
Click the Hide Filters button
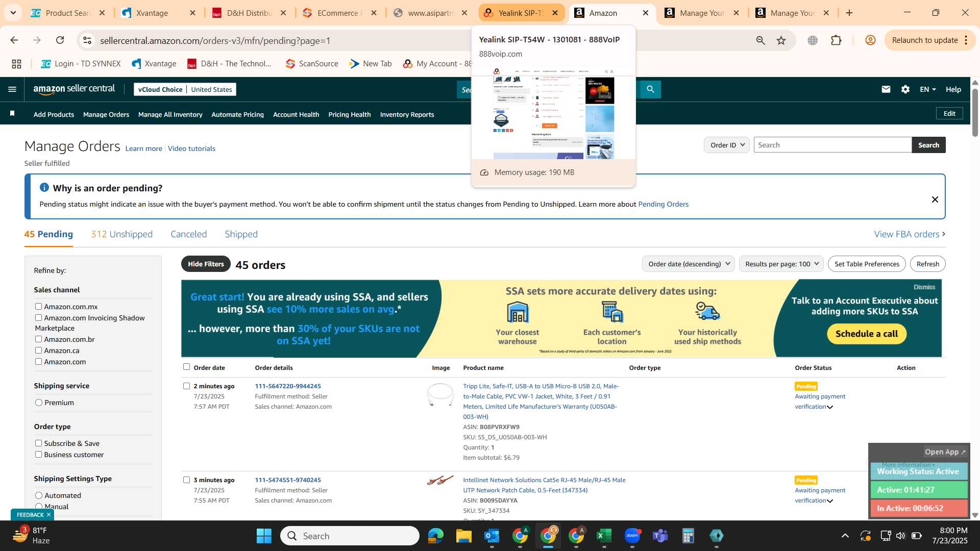206,264
